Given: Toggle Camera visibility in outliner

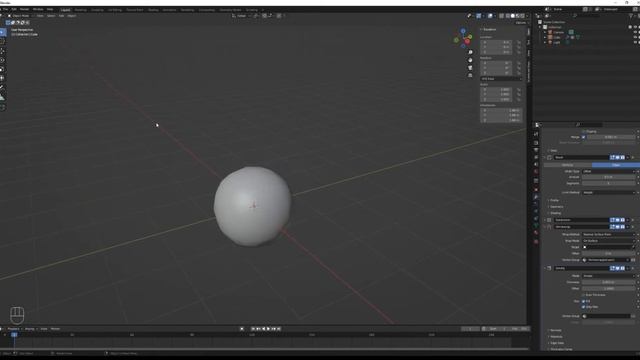Looking at the screenshot, I should point(635,32).
